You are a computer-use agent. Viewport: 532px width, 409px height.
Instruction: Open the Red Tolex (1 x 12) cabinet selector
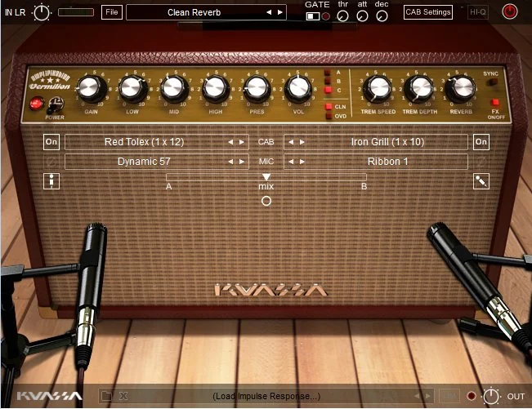156,142
